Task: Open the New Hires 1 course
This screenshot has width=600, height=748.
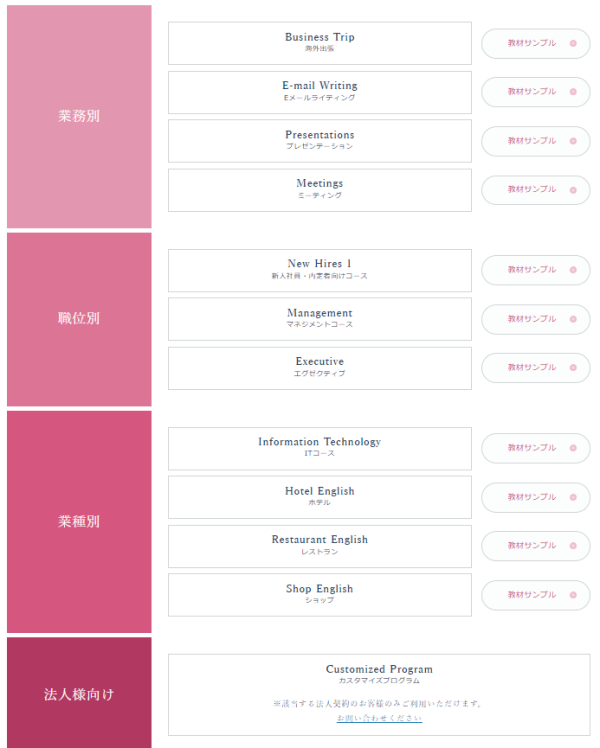Action: pos(320,270)
